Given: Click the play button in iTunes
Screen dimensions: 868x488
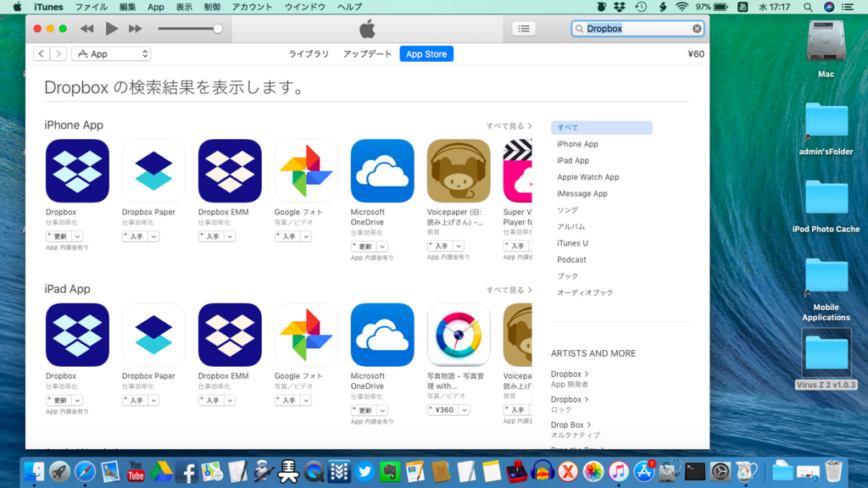Looking at the screenshot, I should pos(111,28).
